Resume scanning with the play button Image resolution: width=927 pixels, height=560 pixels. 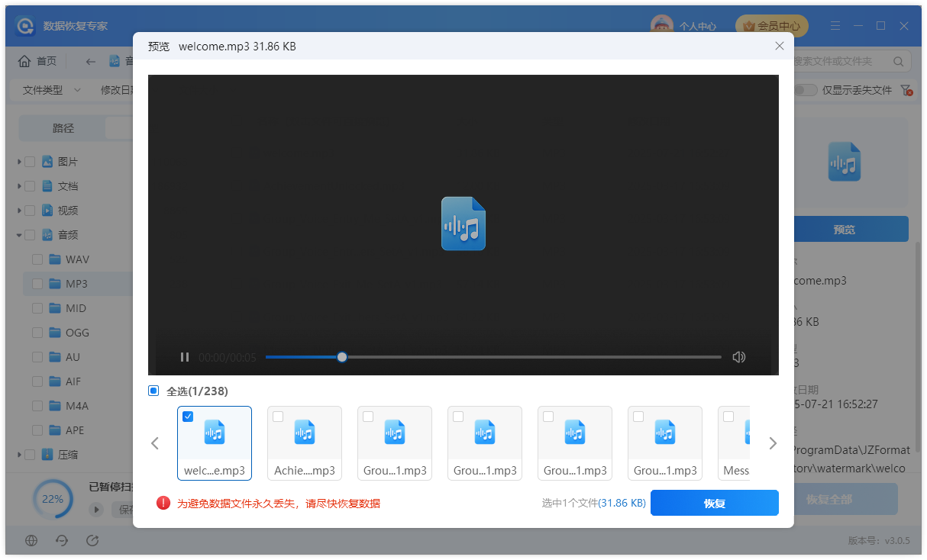point(97,509)
